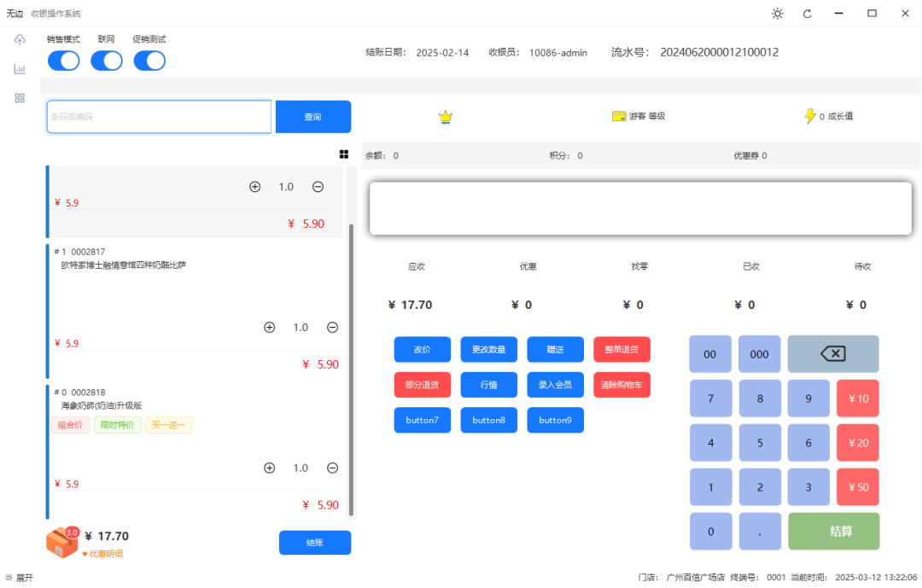Open the sales statistics chart icon
The image size is (922, 588).
click(19, 69)
